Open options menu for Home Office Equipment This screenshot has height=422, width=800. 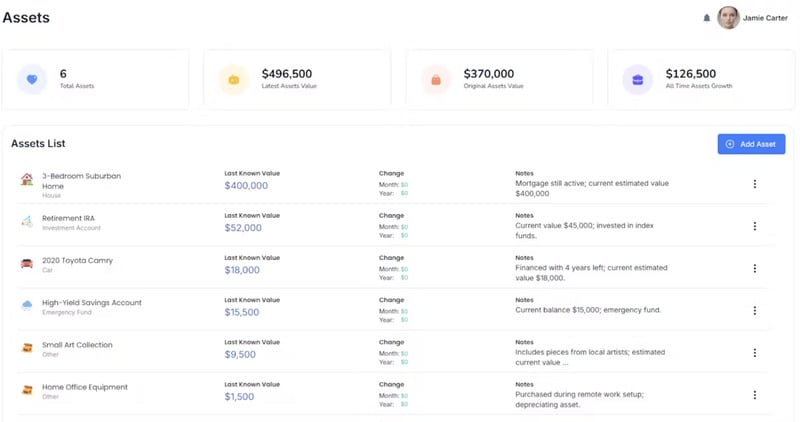754,394
